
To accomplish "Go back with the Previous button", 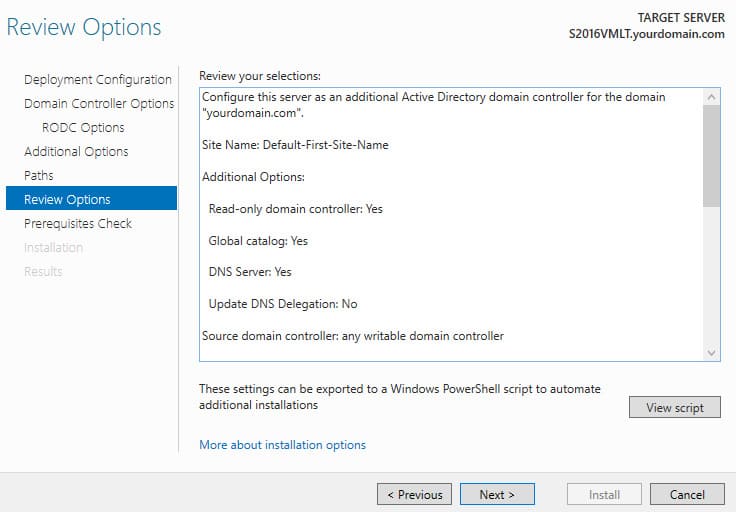I will (414, 494).
